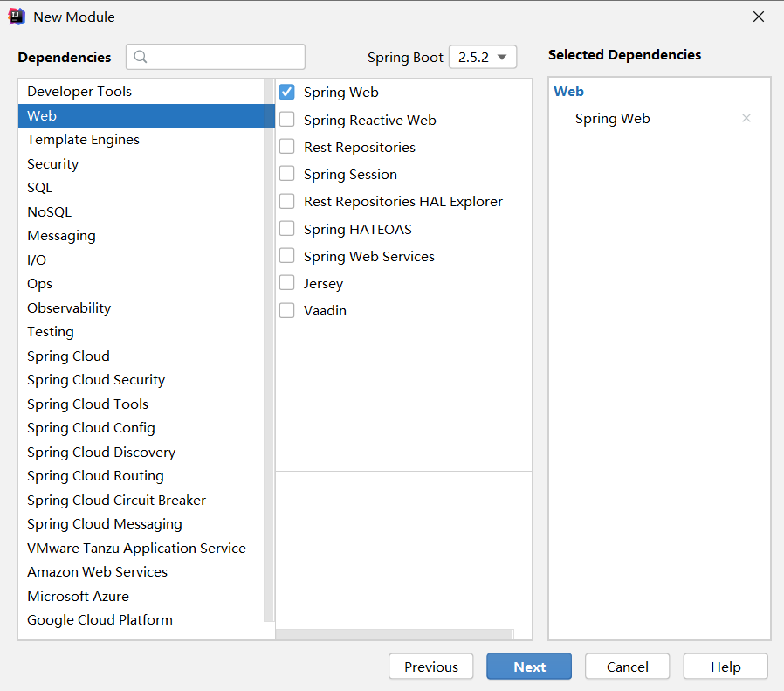Click the category list vertical scrollbar

tap(269, 350)
